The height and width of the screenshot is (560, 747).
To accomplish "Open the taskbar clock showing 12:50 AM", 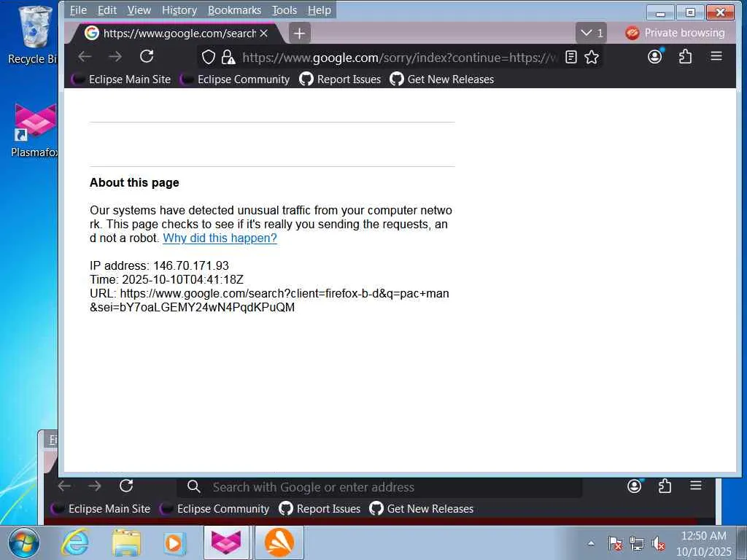I will [704, 543].
